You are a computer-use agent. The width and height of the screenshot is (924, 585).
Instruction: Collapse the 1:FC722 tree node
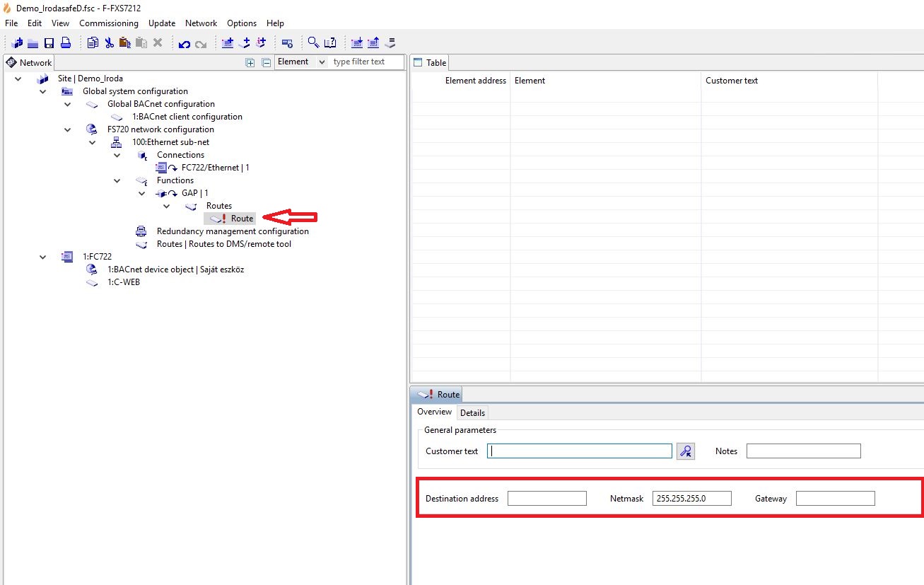coord(43,257)
